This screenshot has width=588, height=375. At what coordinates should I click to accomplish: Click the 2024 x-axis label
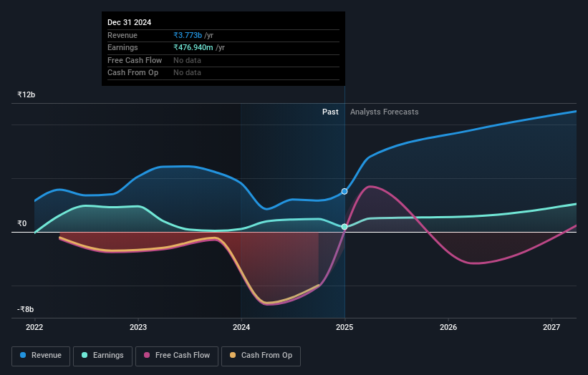241,327
